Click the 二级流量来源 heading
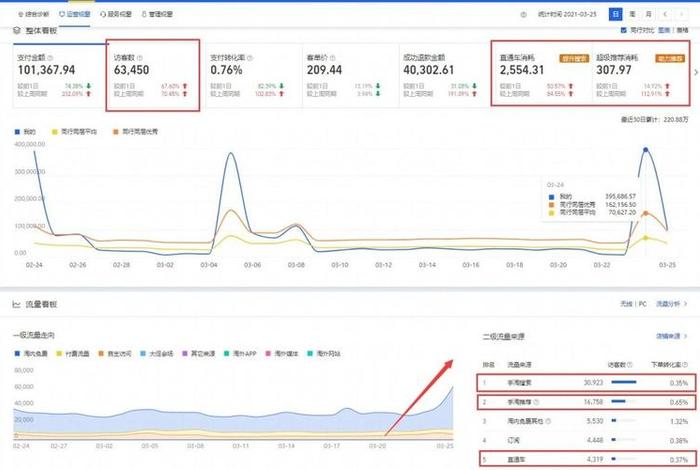 click(x=504, y=337)
